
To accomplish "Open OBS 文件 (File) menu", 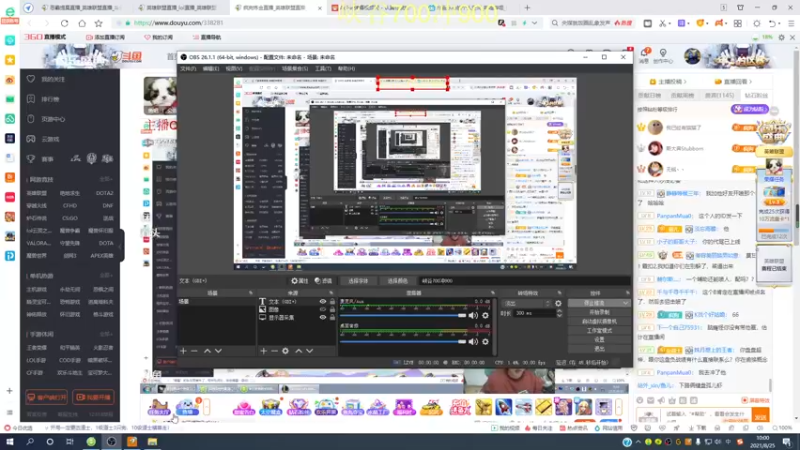I will (188, 68).
